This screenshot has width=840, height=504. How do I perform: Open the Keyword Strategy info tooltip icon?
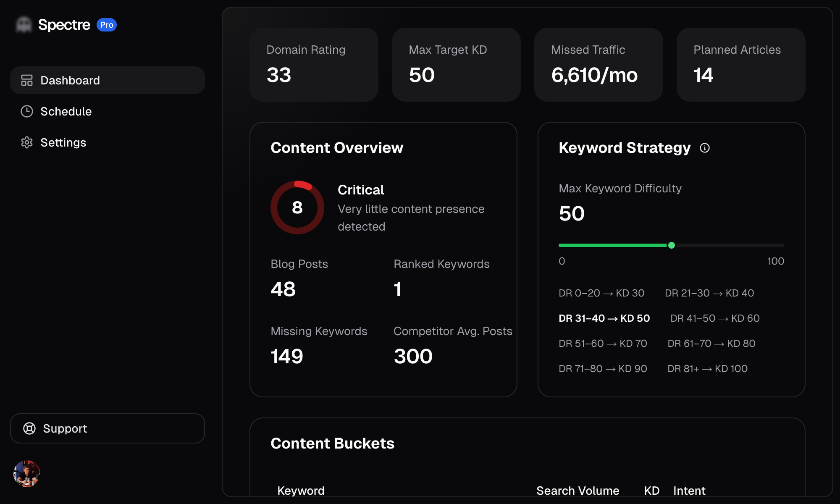[705, 148]
